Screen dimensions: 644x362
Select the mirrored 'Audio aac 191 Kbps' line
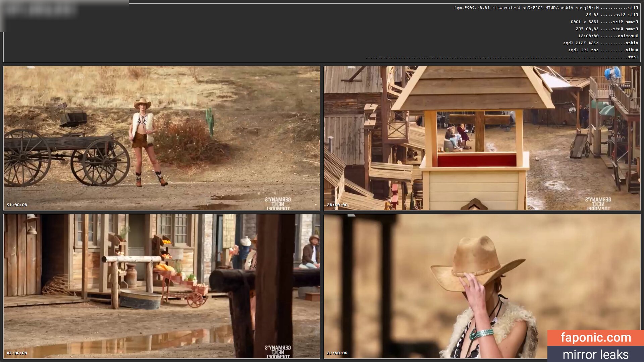[603, 50]
